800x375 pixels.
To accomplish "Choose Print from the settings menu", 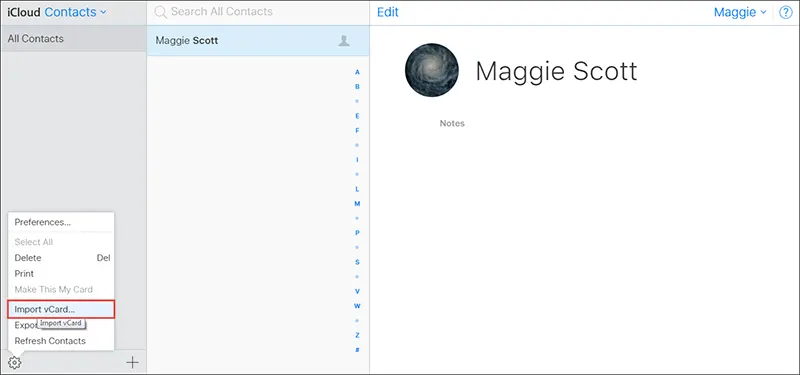I will tap(61, 274).
